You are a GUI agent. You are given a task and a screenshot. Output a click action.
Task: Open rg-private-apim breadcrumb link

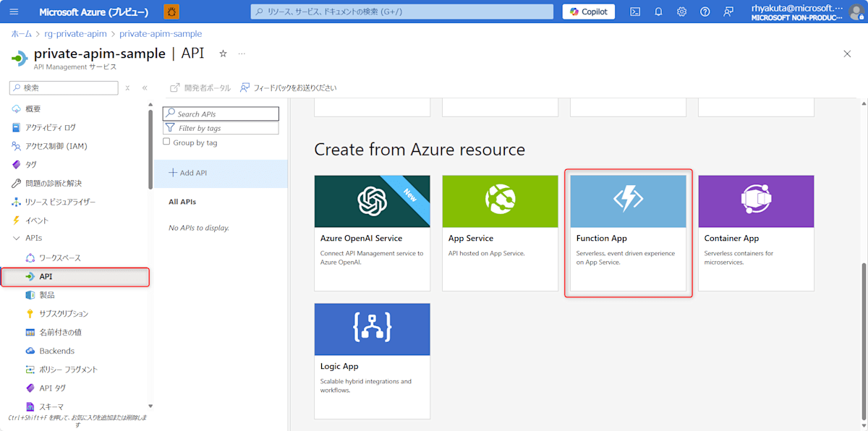click(75, 34)
